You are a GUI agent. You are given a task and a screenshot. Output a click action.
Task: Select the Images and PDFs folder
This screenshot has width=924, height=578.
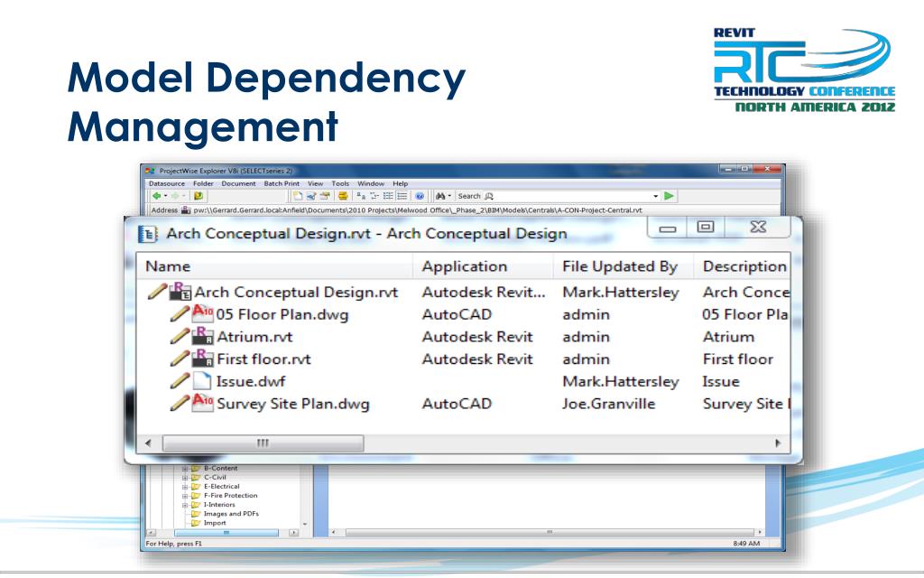tap(231, 514)
